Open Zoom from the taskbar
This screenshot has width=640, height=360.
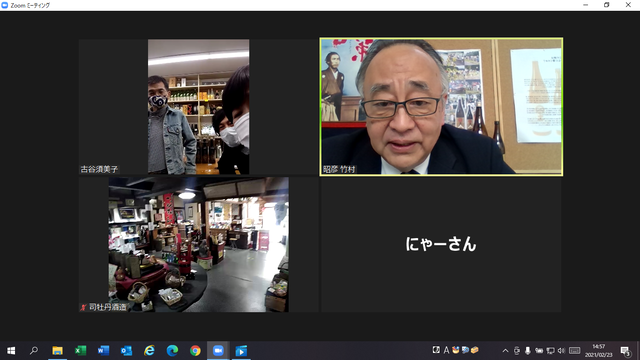218,351
